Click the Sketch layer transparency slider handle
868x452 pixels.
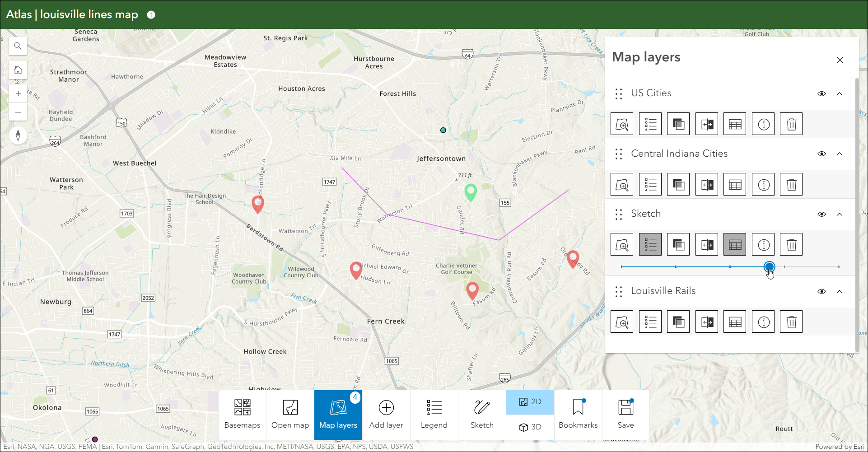point(769,267)
